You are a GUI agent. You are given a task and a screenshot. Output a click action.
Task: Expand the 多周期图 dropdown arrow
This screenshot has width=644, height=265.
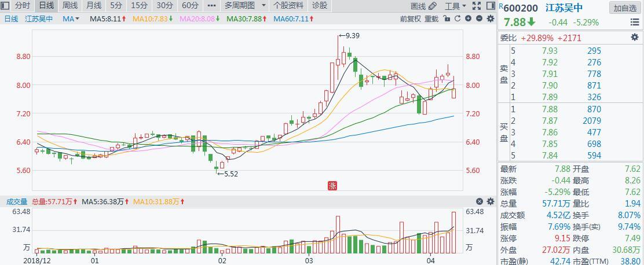pyautogui.click(x=264, y=6)
